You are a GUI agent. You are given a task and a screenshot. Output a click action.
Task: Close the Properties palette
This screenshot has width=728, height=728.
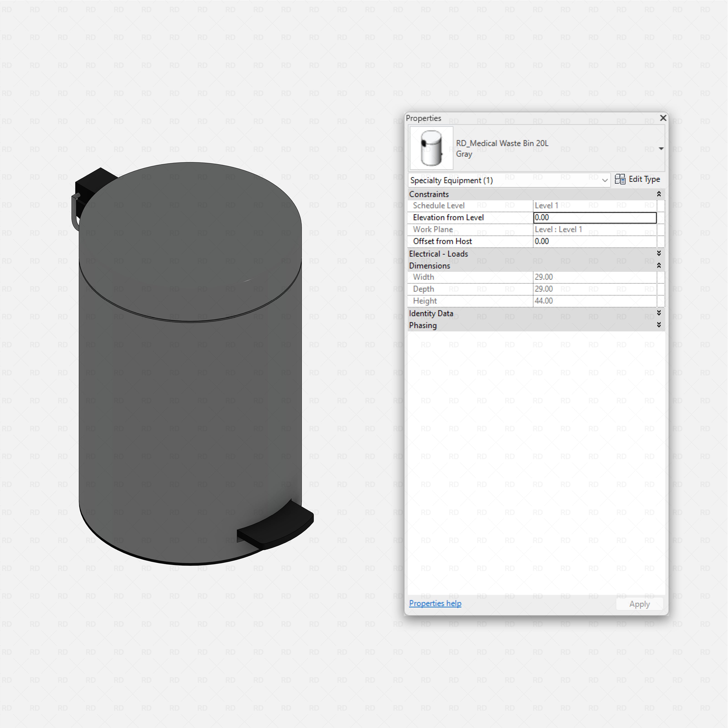[x=663, y=118]
